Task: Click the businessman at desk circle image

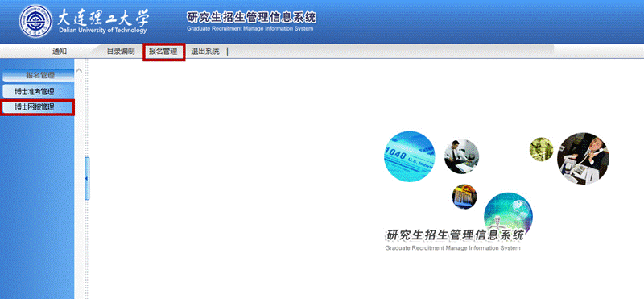Action: pyautogui.click(x=461, y=156)
